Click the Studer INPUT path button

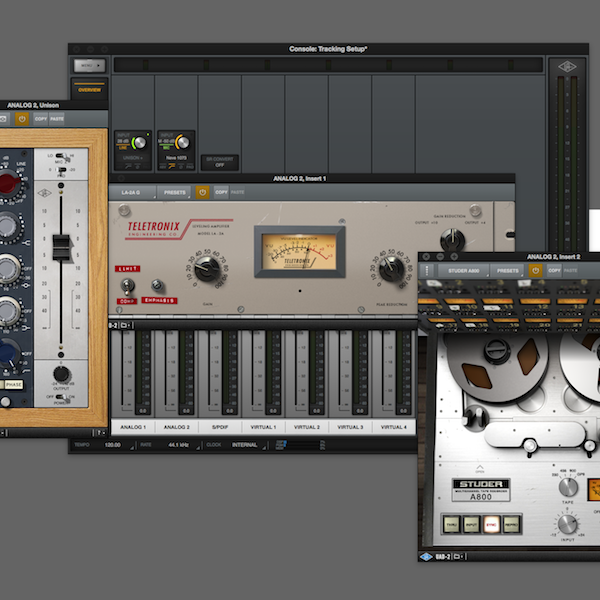click(471, 525)
